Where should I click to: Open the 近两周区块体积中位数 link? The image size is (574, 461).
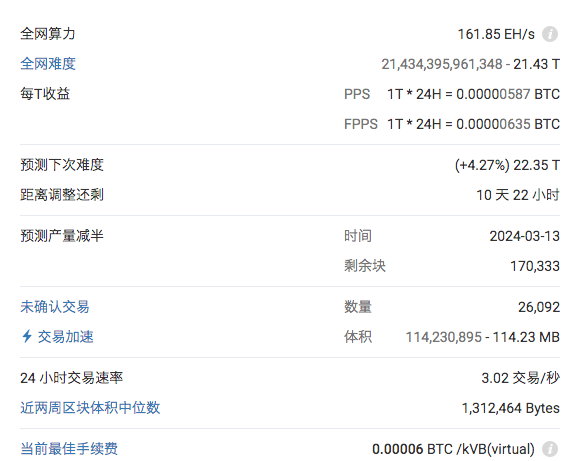[x=90, y=408]
